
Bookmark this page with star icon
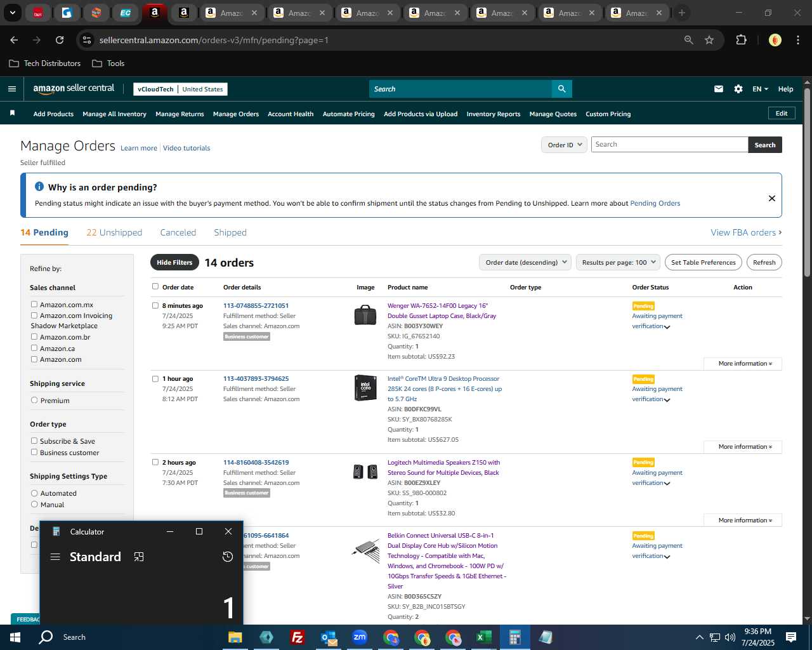click(709, 40)
